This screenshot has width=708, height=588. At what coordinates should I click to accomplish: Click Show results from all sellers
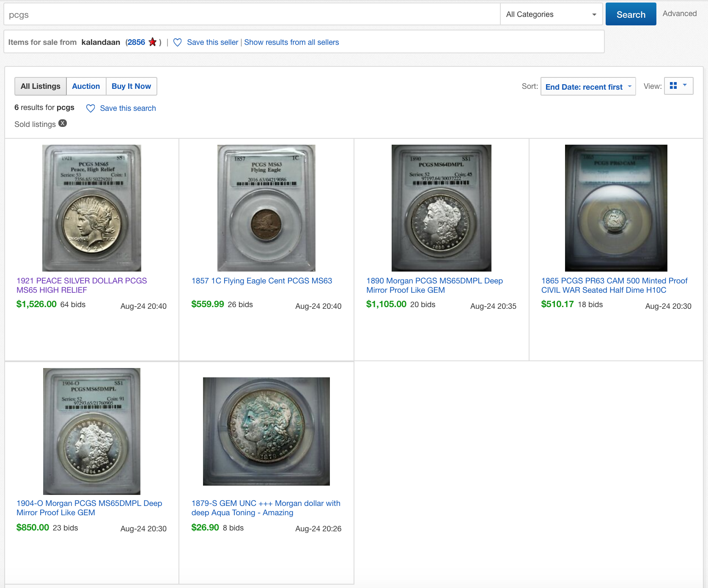point(291,42)
